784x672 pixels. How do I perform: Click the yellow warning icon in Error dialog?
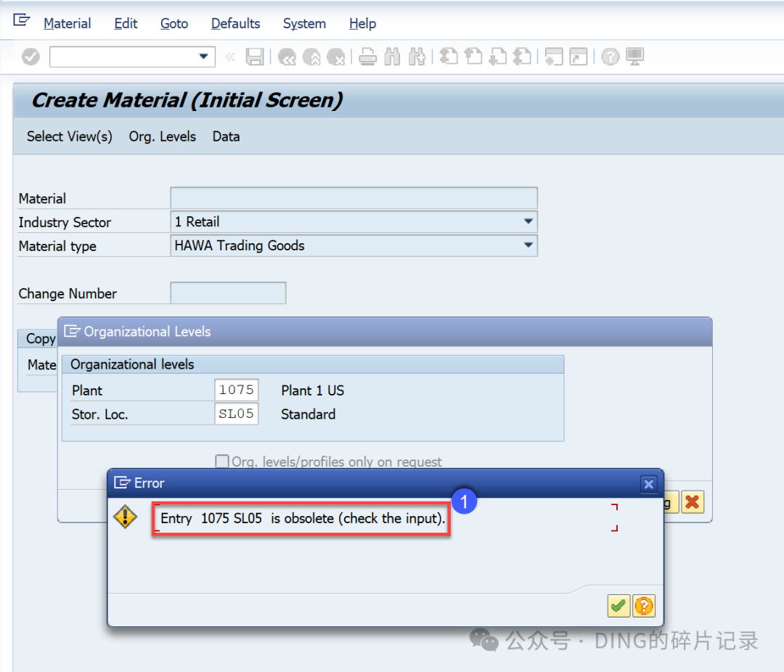(125, 517)
